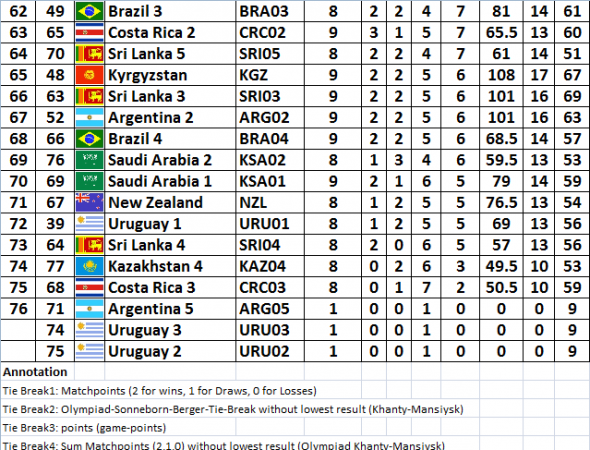590x450 pixels.
Task: Select the Kyrgyzstan tie-break value 108 cell
Action: click(501, 75)
